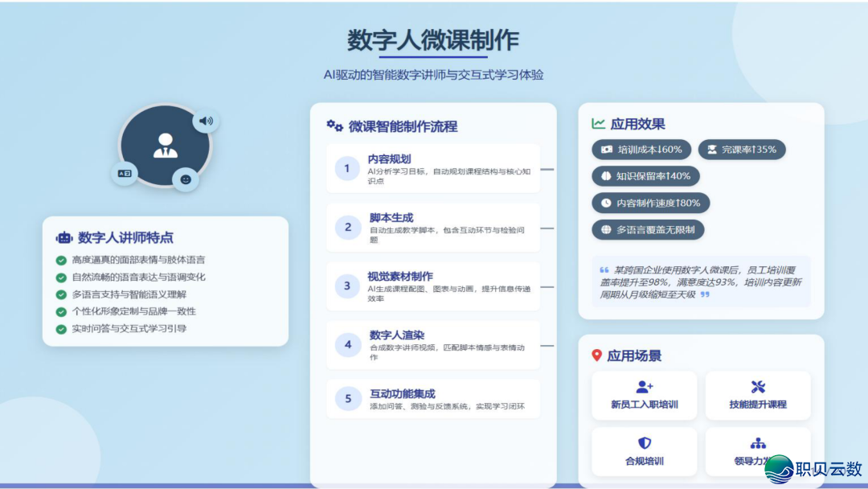Screen dimensions: 868x489
Task: Click the speaker sound icon on avatar
Action: coord(206,121)
